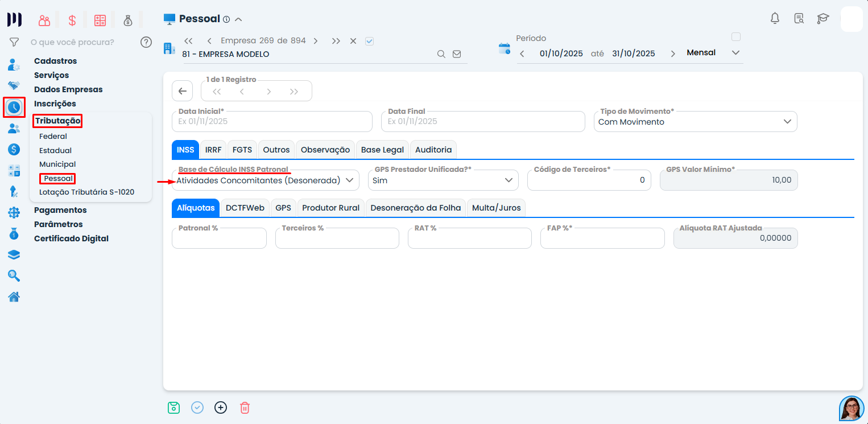868x424 pixels.
Task: Click the Data Inicial input field
Action: [272, 122]
